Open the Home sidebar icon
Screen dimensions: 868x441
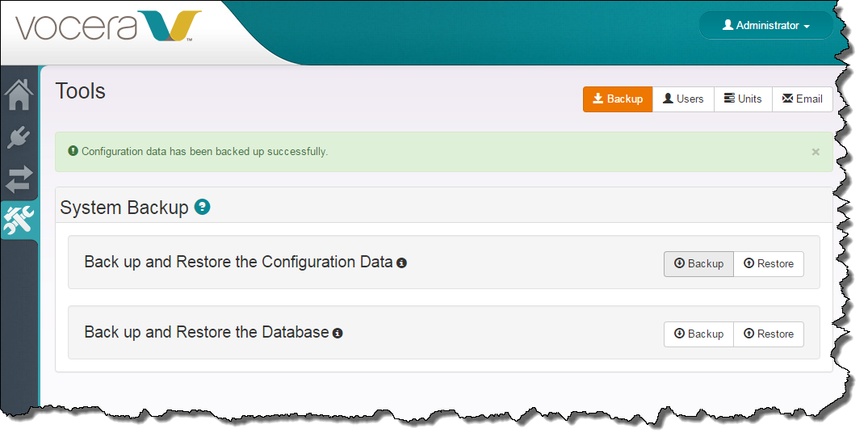pos(19,94)
